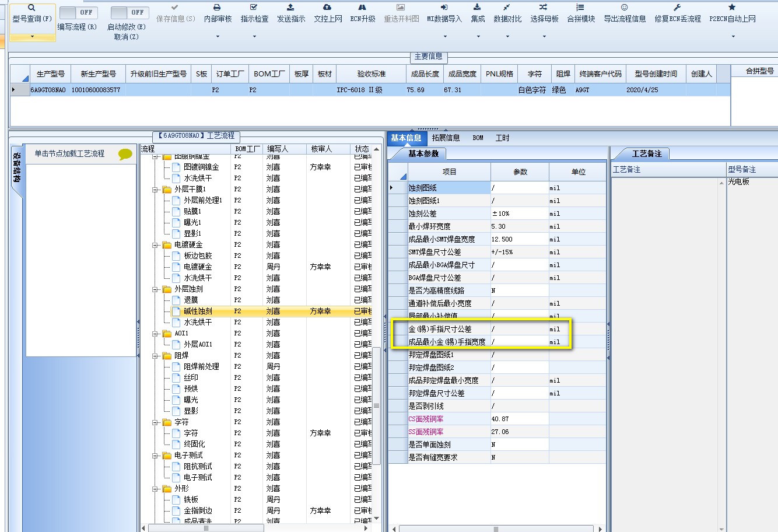Viewport: 778px width, 532px height.
Task: Switch to BOM tab
Action: click(x=478, y=138)
